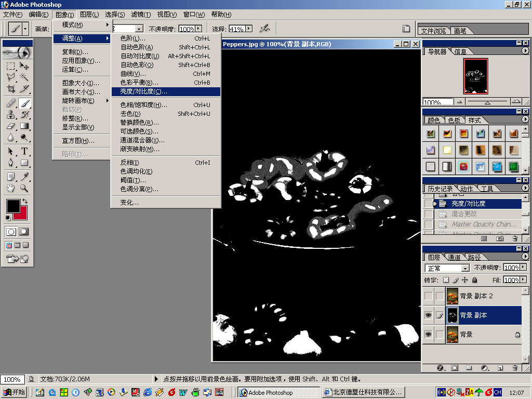Select the Slice tool
Image resolution: width=532 pixels, height=399 pixels.
(24, 89)
